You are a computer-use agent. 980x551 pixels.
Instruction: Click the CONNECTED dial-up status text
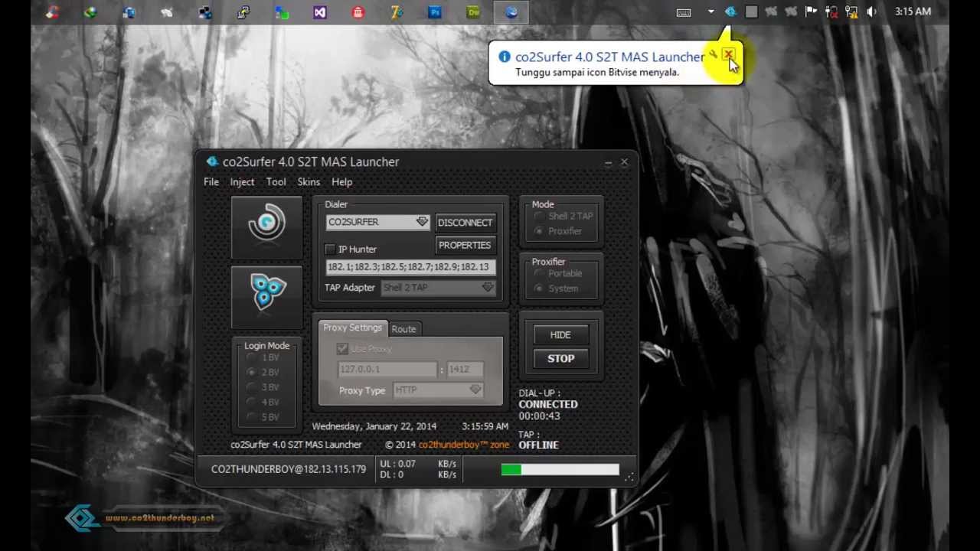(x=548, y=404)
